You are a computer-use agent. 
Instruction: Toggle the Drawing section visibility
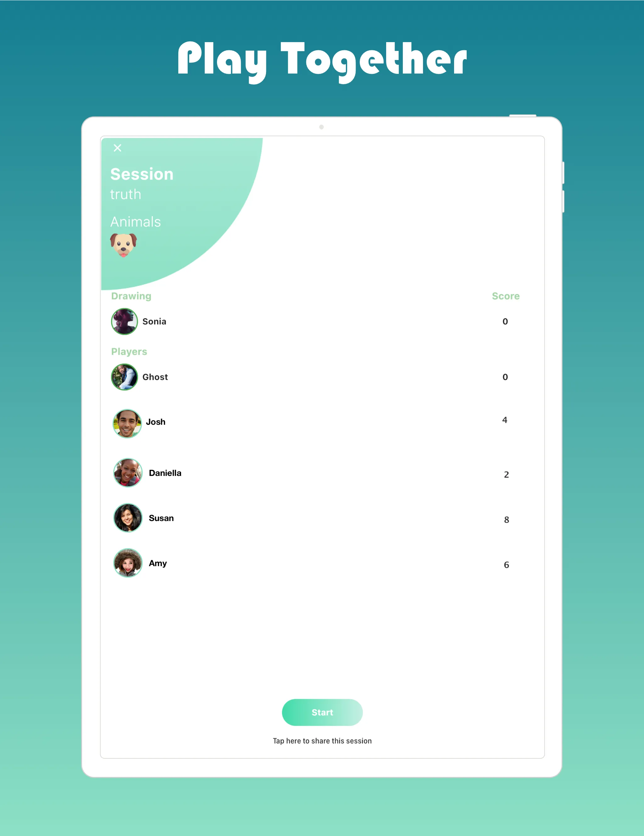tap(130, 296)
